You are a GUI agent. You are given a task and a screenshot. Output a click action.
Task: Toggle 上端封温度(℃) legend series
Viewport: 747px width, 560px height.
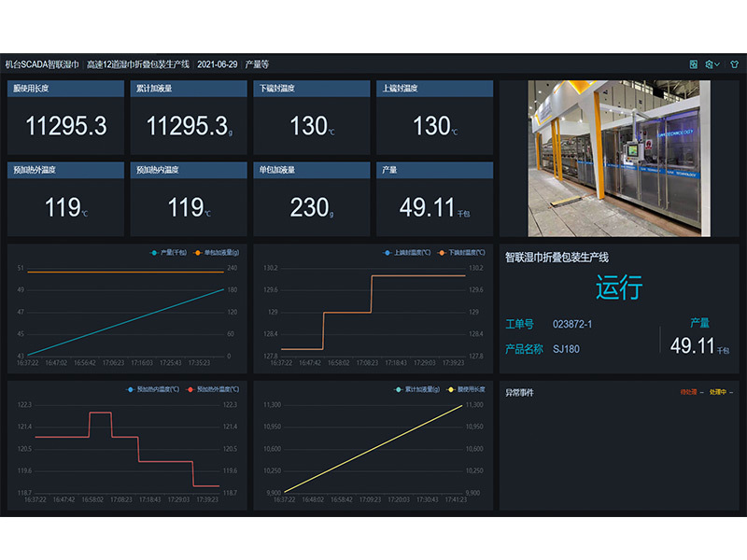[407, 252]
